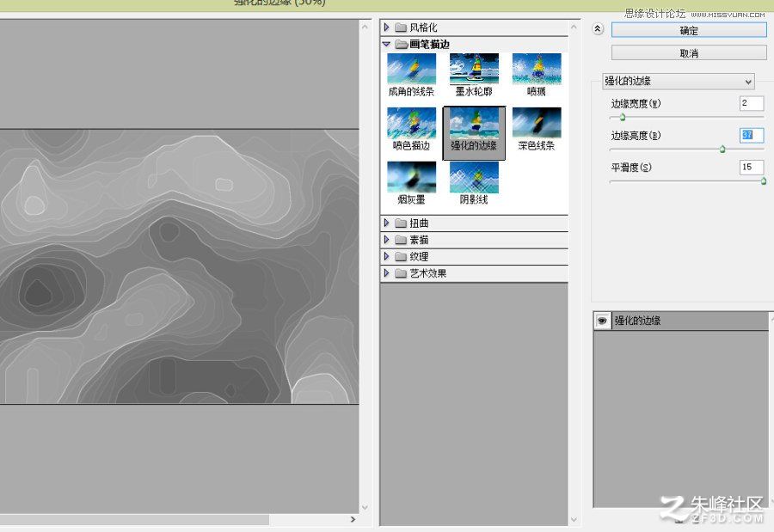Expand the 风格化 filter folder
The height and width of the screenshot is (532, 774).
386,28
